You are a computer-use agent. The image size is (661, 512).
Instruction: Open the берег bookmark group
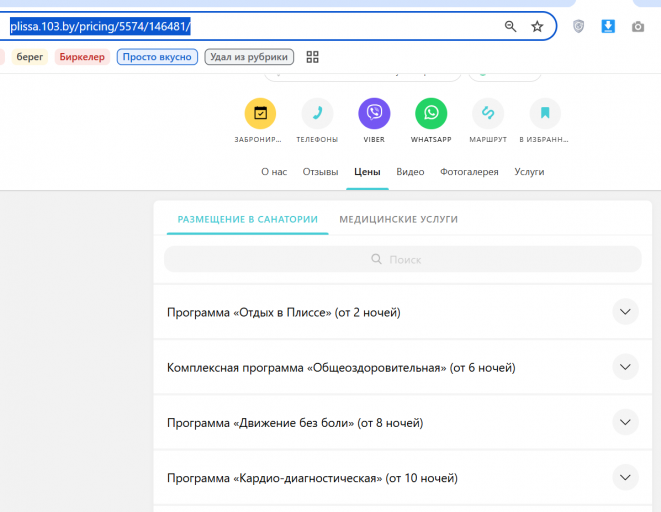coord(30,57)
